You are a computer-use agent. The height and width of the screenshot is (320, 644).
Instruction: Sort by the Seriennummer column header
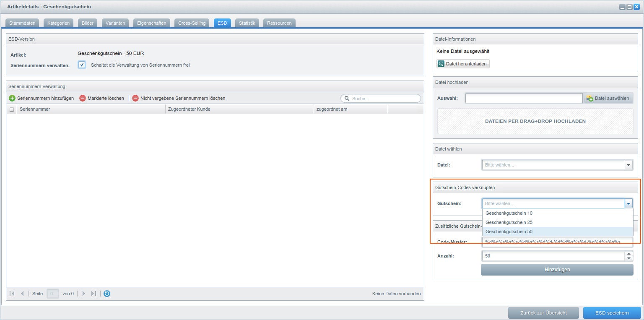(x=91, y=109)
